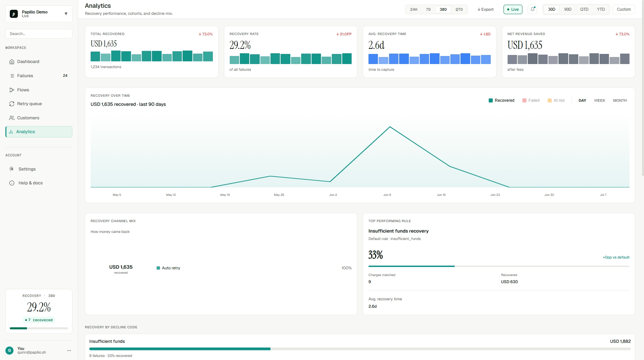Click the USD 1,882 amount
The height and width of the screenshot is (360, 644).
click(620, 341)
